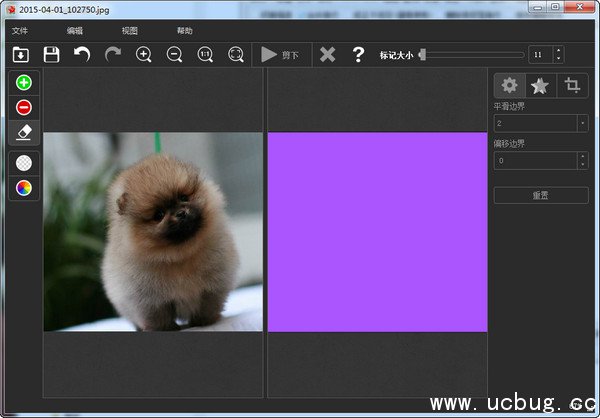
Task: Open the 编辑 menu
Action: tap(75, 31)
